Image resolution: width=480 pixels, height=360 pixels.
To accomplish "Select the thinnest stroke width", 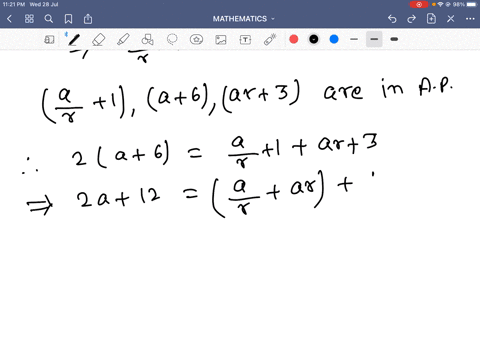I will [354, 39].
